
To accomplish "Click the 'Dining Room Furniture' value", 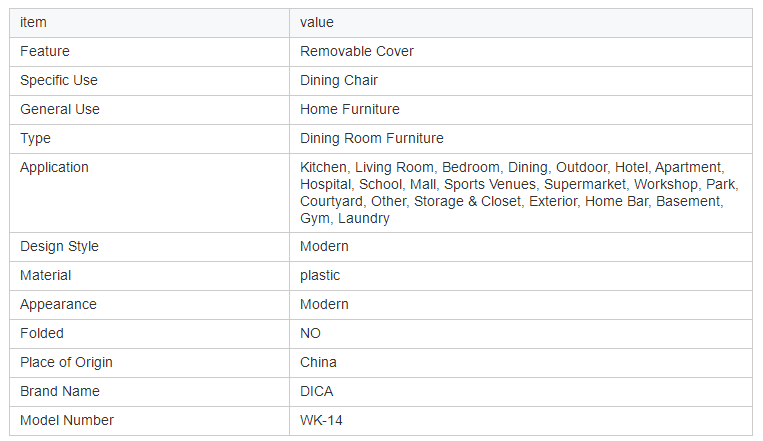I will [x=372, y=138].
